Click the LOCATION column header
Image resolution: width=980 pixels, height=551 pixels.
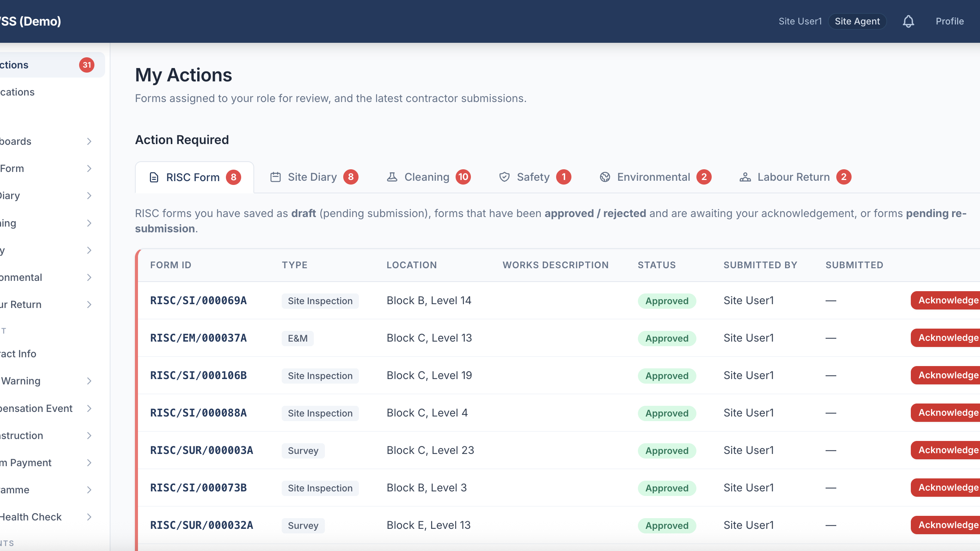coord(412,265)
